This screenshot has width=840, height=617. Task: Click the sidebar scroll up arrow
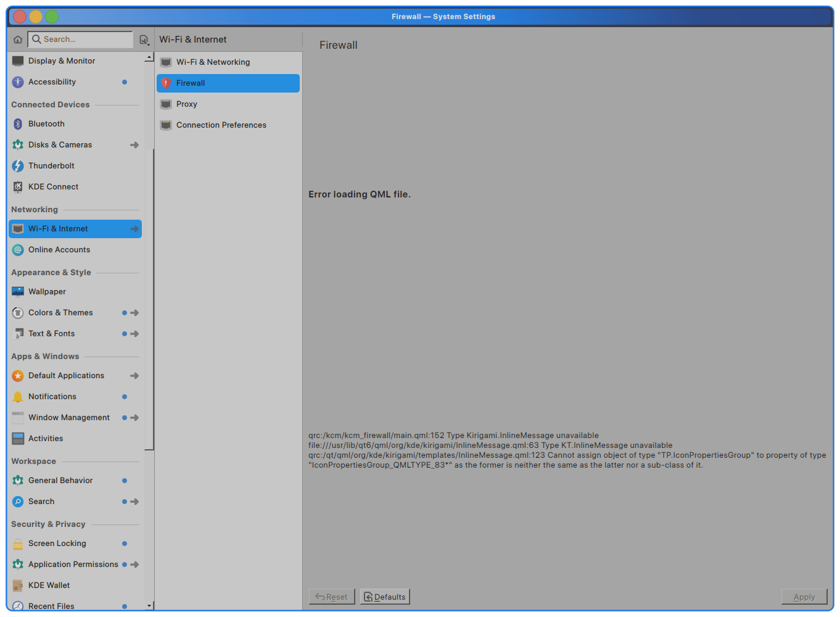149,57
